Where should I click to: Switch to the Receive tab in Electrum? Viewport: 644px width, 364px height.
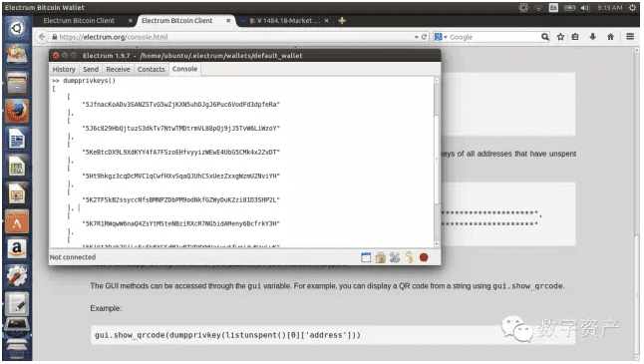[118, 70]
